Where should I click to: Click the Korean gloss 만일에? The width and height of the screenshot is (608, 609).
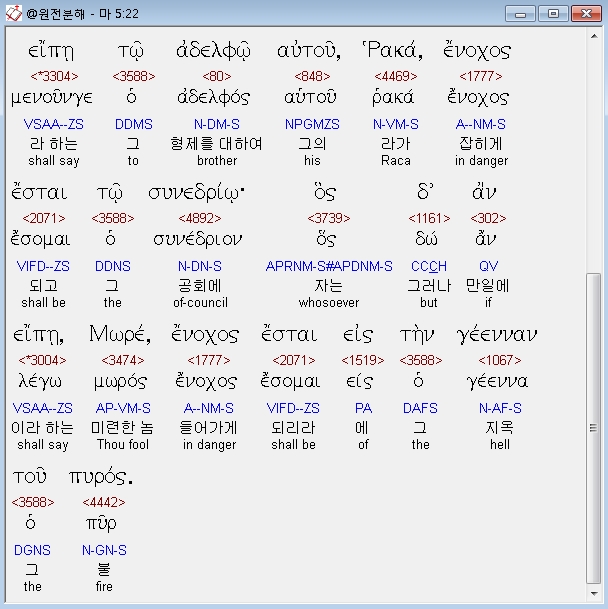[x=488, y=286]
